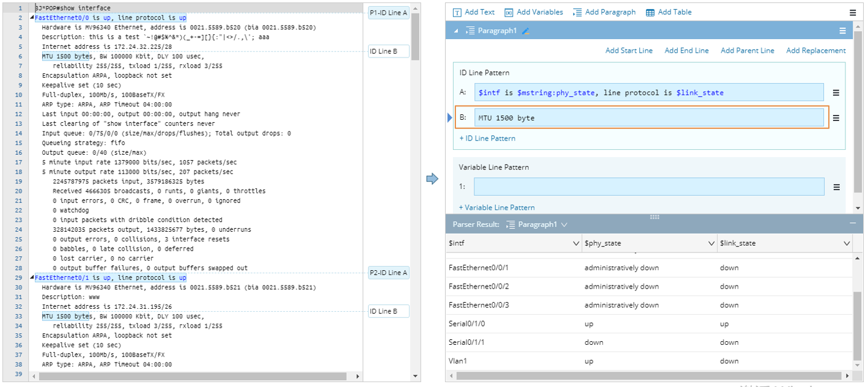Open the Parser Result Paragraph1 dropdown
This screenshot has width=868, height=387.
tap(564, 224)
